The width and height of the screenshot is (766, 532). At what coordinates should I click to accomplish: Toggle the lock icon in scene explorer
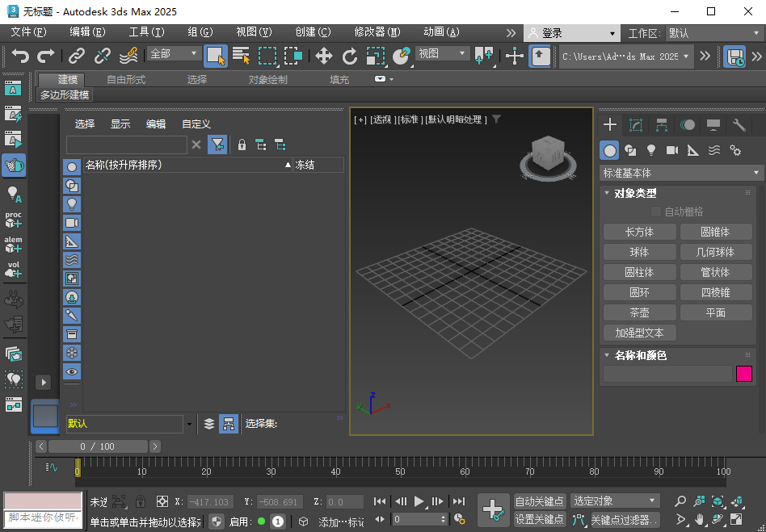[x=242, y=144]
